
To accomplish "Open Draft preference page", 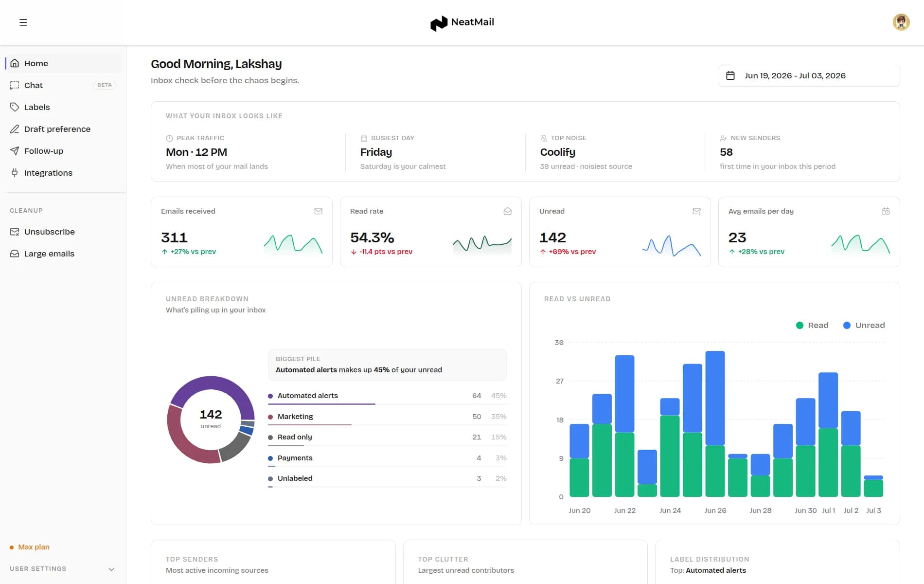I will pyautogui.click(x=63, y=129).
